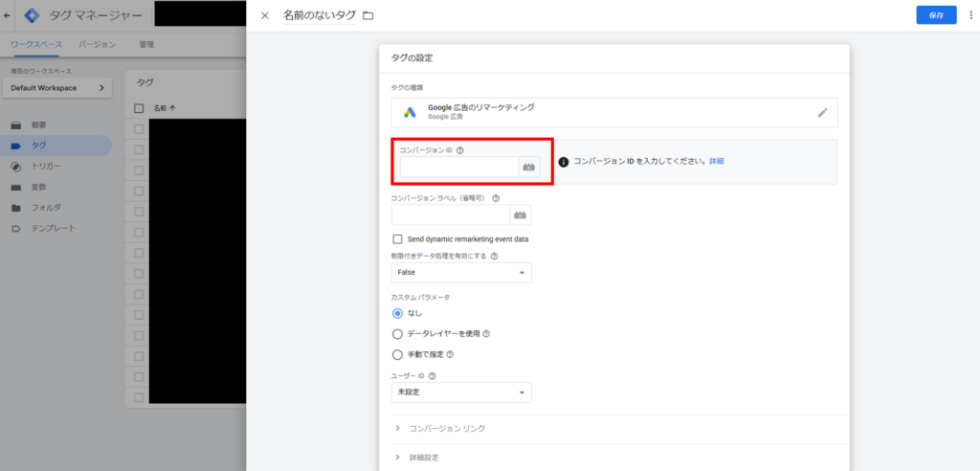
Task: Open help icon beside 手動で指定
Action: (450, 354)
